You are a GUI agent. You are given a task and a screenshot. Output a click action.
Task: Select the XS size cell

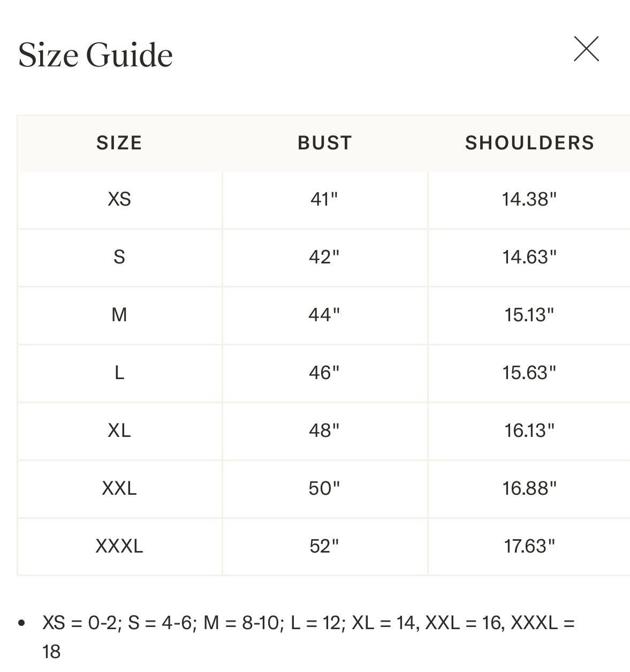coord(119,200)
